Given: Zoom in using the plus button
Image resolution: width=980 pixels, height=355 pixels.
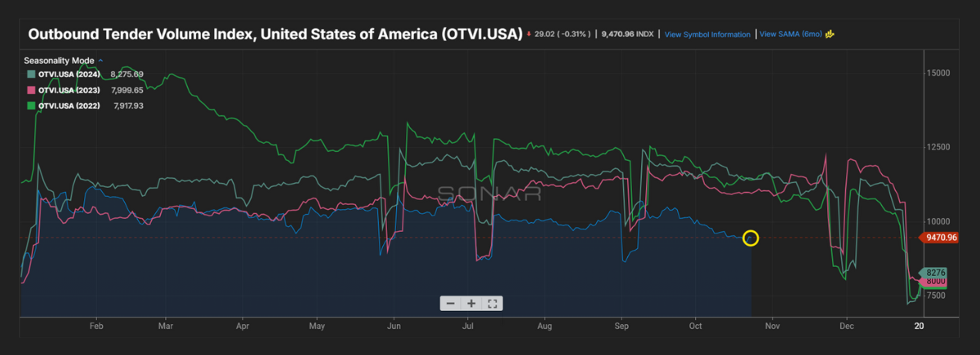Looking at the screenshot, I should [x=471, y=304].
